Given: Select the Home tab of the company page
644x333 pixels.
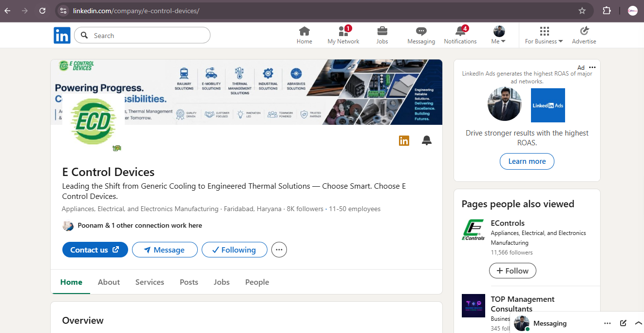Looking at the screenshot, I should tap(71, 282).
